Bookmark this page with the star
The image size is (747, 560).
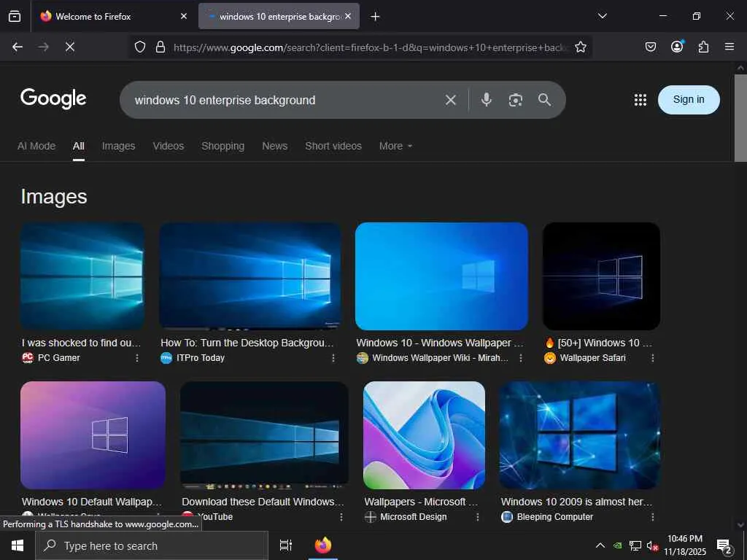coord(580,47)
